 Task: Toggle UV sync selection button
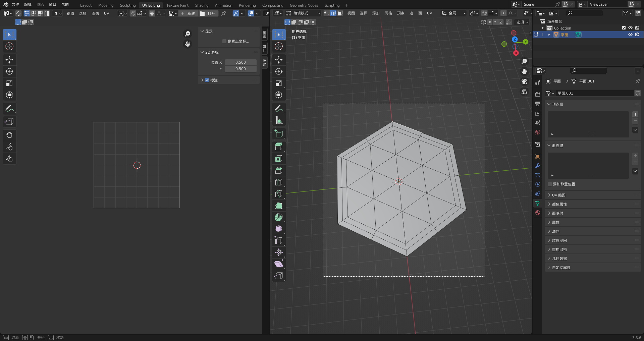(18, 13)
